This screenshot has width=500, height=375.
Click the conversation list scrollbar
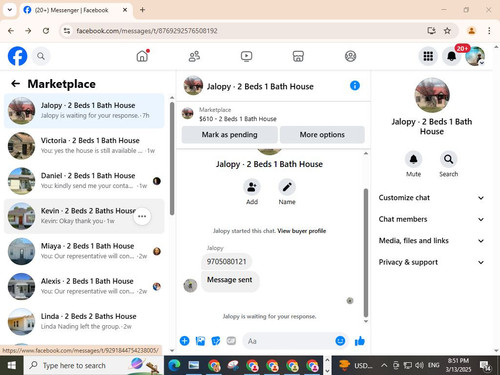click(172, 158)
